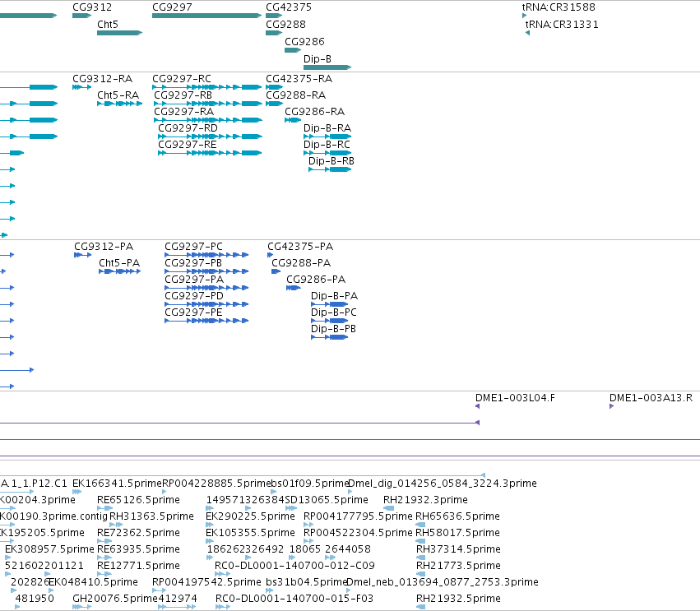Image resolution: width=700 pixels, height=611 pixels.
Task: Select the Dip-B-RC transcript label
Action: (327, 145)
